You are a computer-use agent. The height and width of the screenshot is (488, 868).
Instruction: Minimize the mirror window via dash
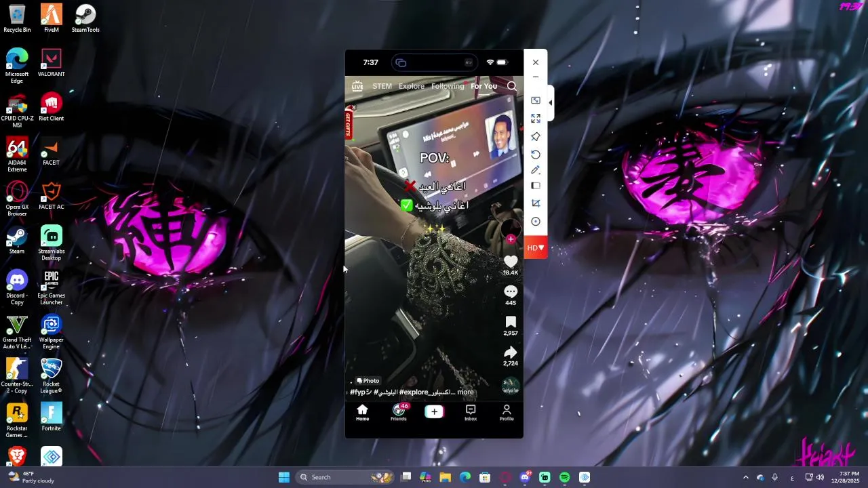pyautogui.click(x=536, y=77)
